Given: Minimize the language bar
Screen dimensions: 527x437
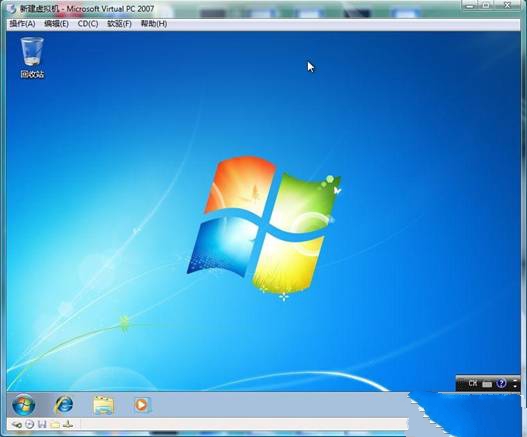Looking at the screenshot, I should coord(515,380).
